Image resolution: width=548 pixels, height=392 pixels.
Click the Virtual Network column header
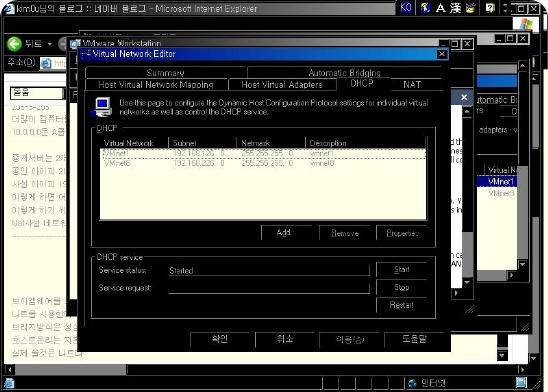(134, 143)
